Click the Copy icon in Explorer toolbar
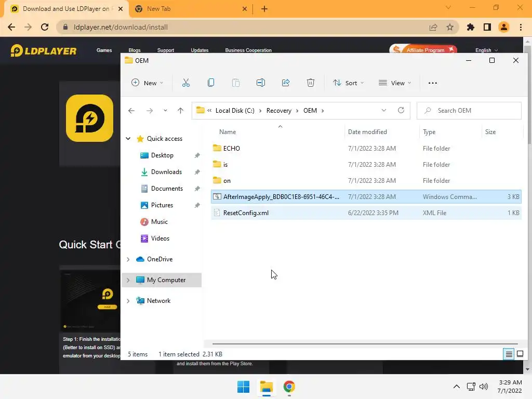 click(211, 83)
